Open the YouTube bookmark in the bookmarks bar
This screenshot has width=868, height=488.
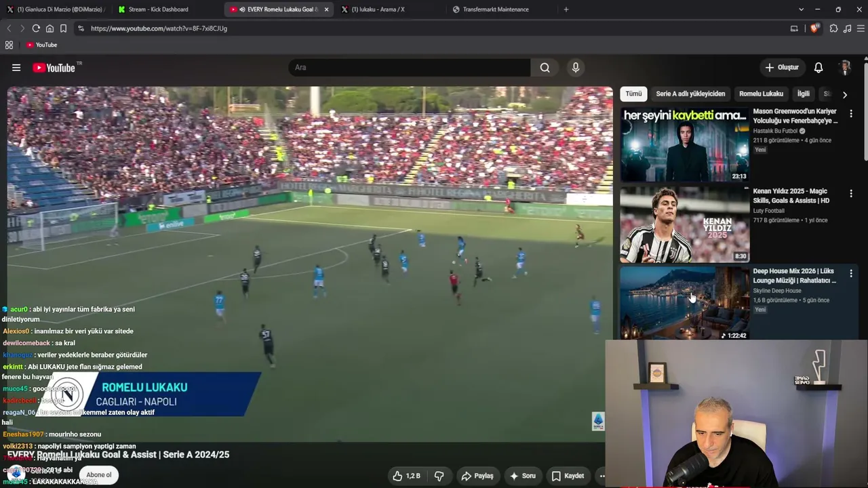41,45
